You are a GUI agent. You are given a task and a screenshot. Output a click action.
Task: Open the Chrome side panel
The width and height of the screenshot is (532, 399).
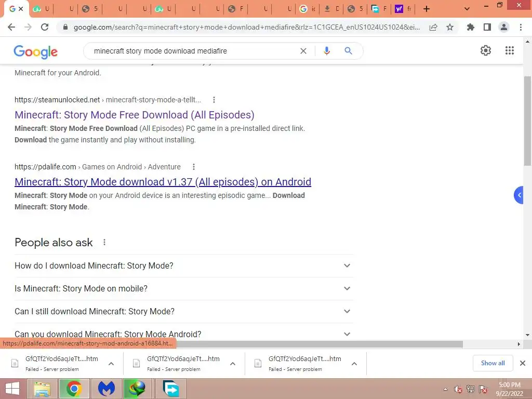click(487, 27)
